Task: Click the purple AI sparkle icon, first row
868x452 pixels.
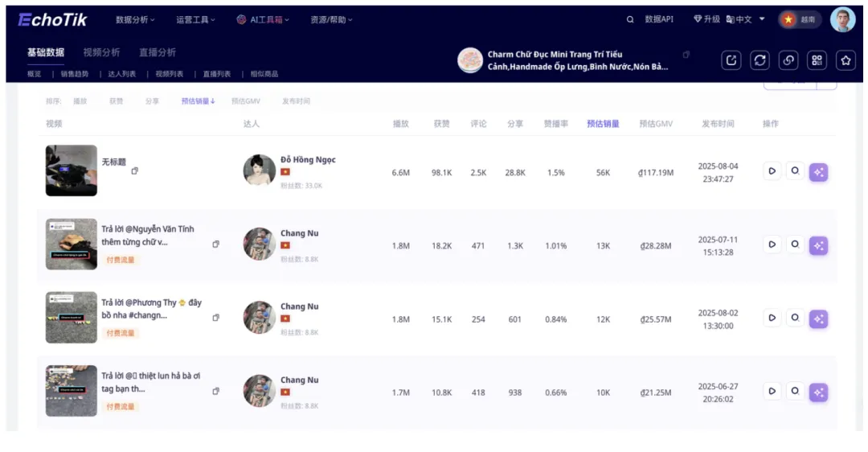Action: pos(818,172)
